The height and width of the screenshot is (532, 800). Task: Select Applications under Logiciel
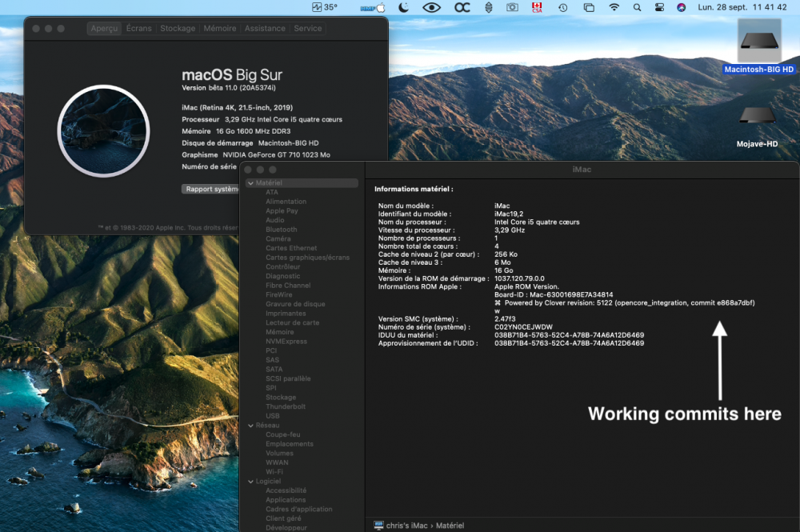click(286, 500)
